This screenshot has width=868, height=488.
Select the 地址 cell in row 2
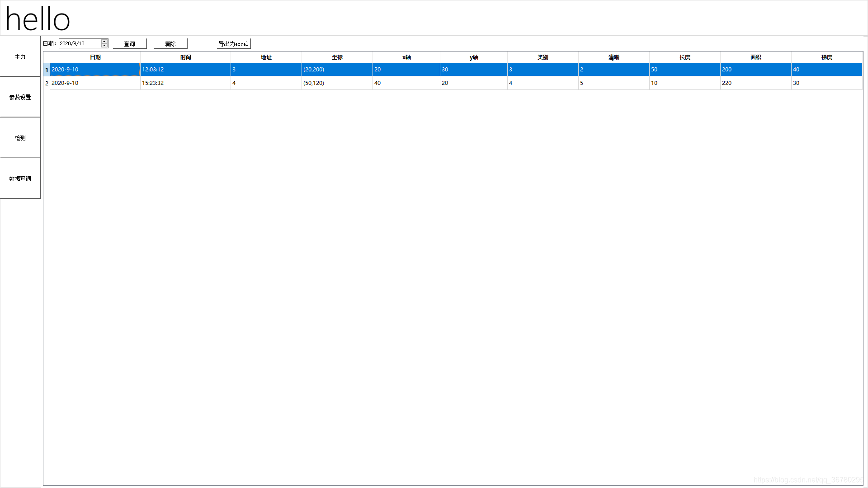click(266, 83)
